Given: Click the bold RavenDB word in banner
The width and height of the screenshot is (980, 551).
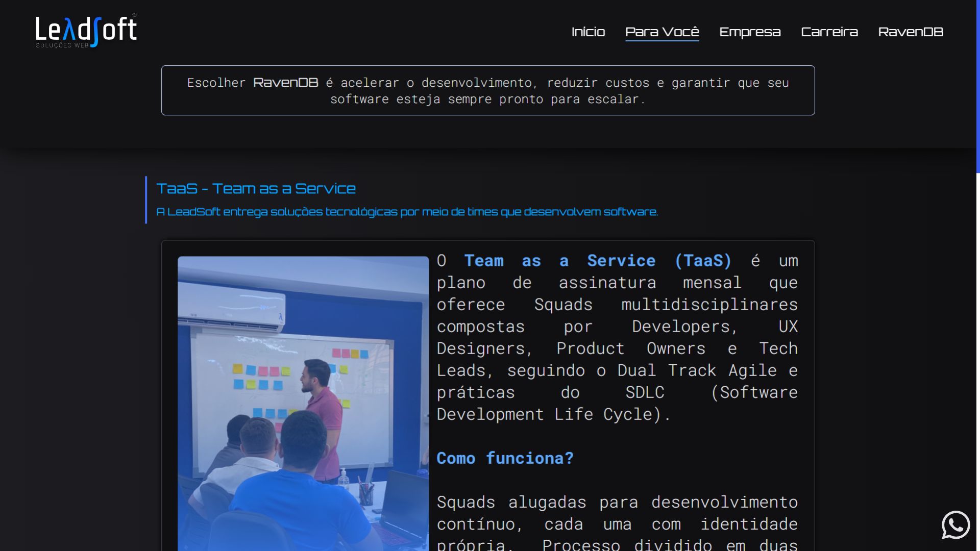Looking at the screenshot, I should click(x=285, y=82).
